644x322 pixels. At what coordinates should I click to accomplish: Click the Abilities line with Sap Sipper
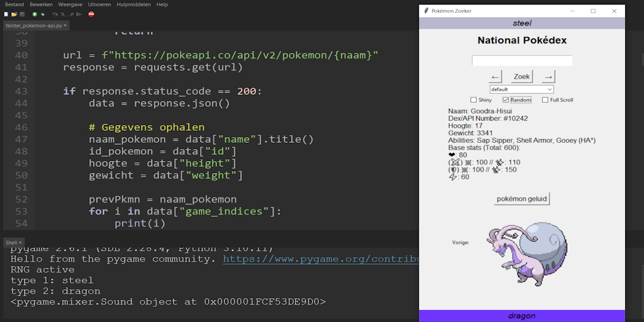[x=521, y=140]
